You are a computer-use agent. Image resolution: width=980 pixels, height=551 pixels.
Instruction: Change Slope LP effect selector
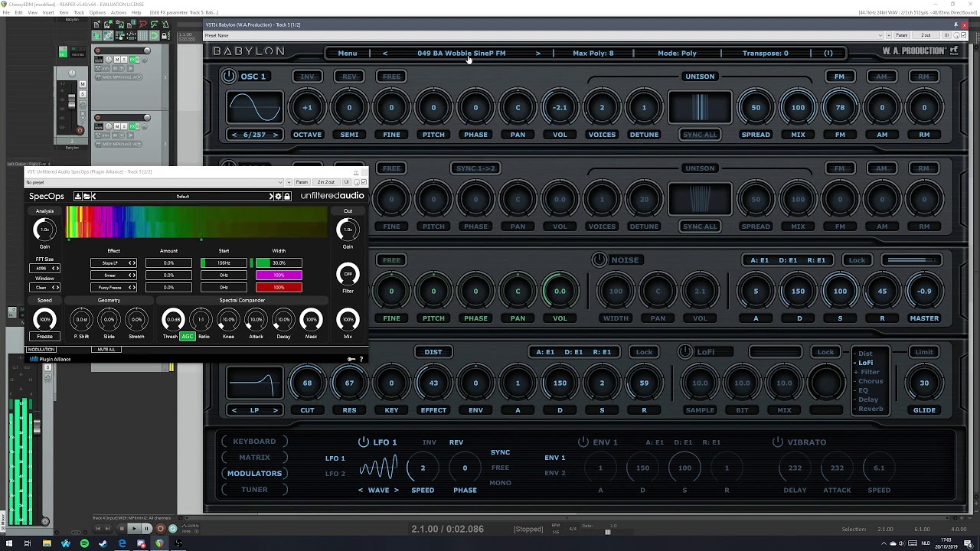(x=113, y=263)
